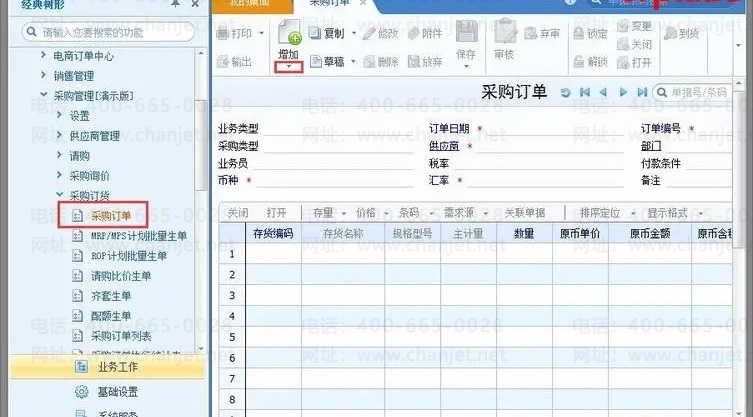This screenshot has width=753, height=417.
Task: Click the 解锁 unlock icon
Action: (579, 61)
